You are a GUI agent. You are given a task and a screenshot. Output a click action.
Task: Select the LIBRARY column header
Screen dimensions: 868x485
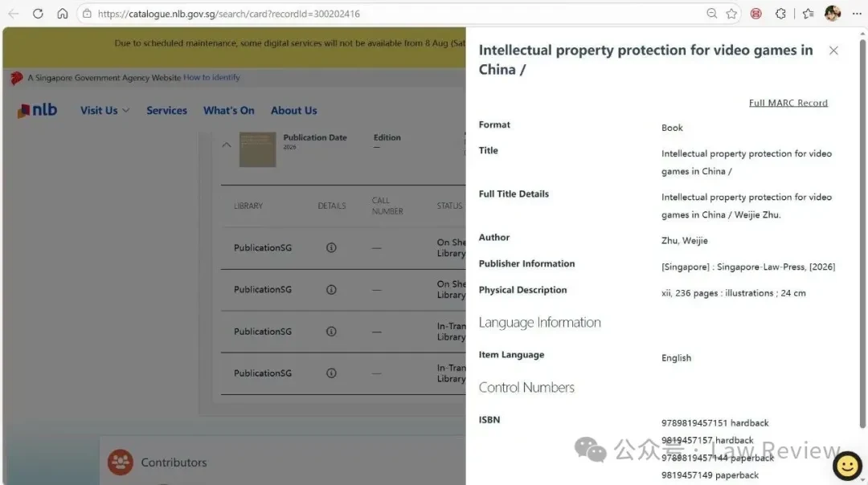click(248, 206)
